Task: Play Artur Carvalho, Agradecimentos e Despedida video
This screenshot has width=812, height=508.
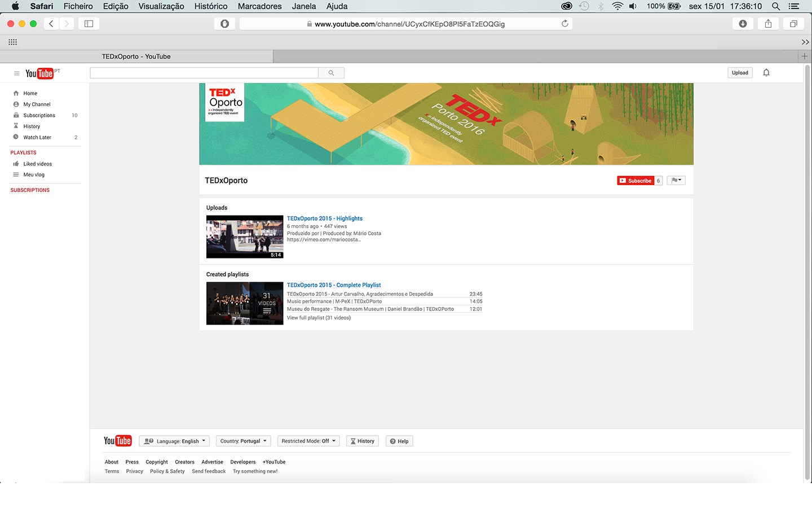Action: [x=360, y=294]
